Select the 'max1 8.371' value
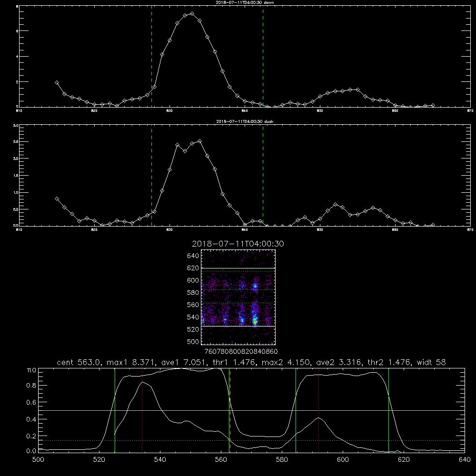This screenshot has height=476, width=476. 130,362
